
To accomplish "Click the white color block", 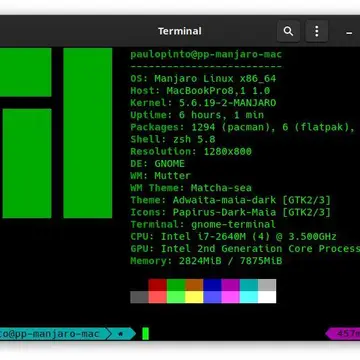I will point(267,297).
